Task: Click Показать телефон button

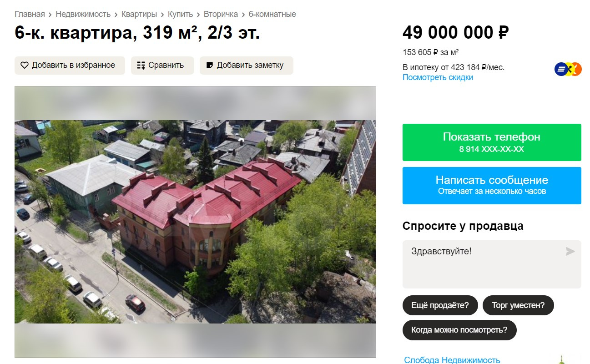Action: pos(492,142)
